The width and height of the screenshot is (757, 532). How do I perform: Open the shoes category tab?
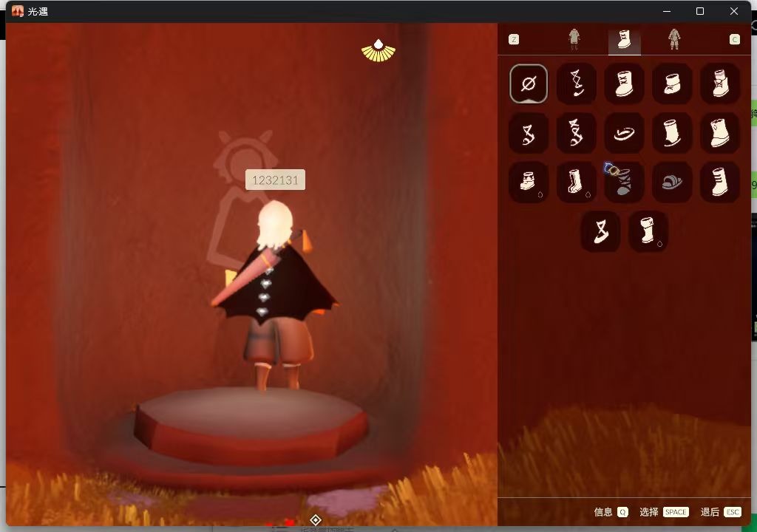[624, 40]
